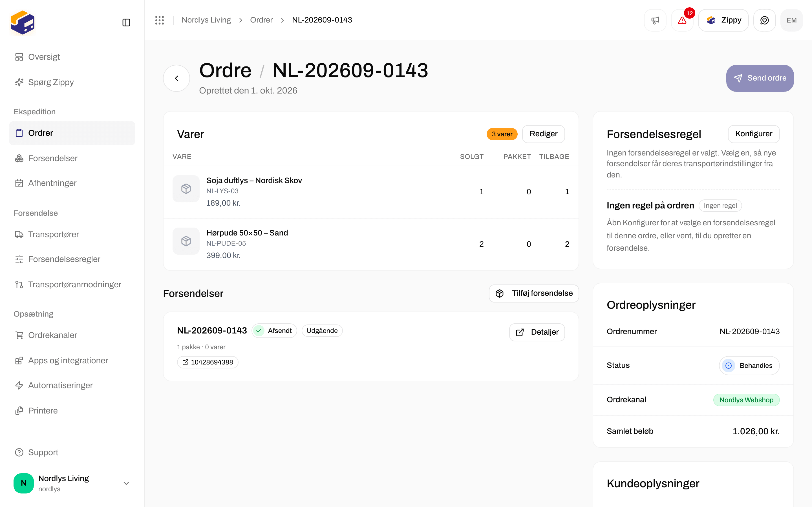
Task: Open the EM user avatar menu
Action: tap(791, 20)
